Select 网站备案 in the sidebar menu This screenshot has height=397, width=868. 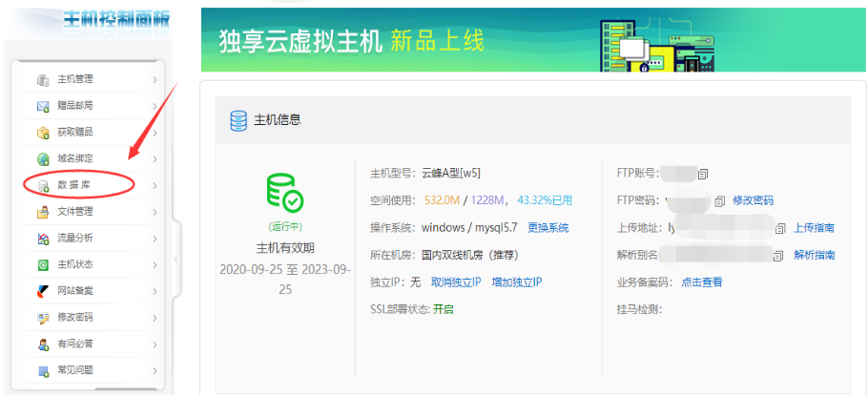point(75,291)
